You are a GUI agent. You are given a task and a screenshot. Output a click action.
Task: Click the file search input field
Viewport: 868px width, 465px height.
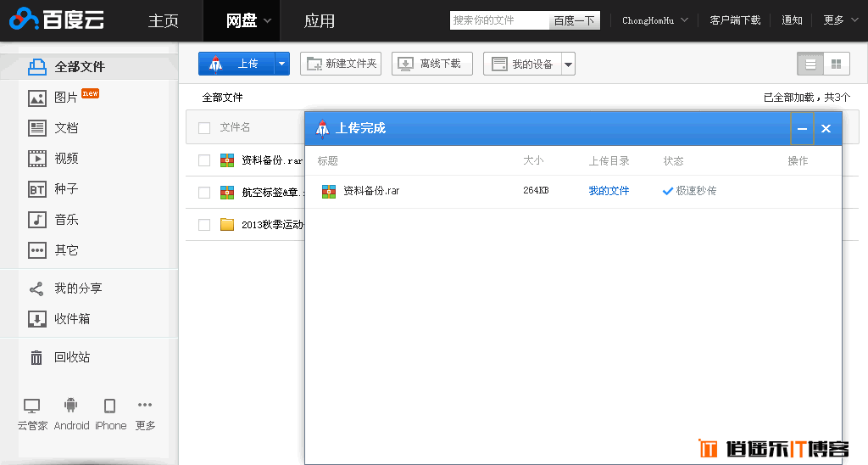(499, 20)
